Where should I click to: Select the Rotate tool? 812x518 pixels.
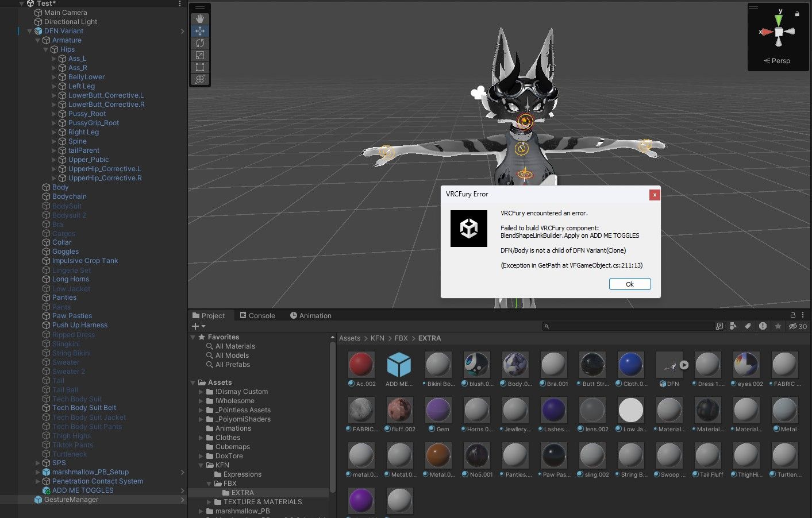[200, 43]
